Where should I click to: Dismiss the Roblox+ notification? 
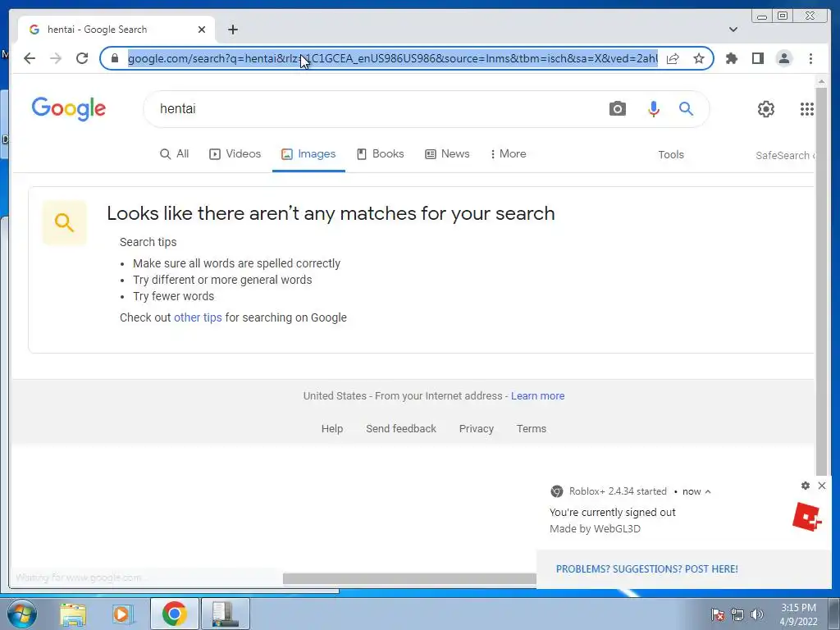tap(822, 486)
